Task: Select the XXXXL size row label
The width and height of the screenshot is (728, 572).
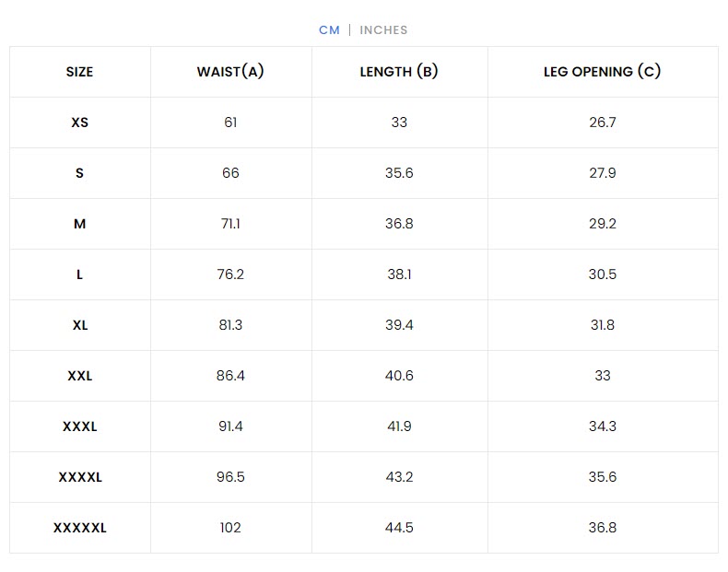Action: (80, 477)
